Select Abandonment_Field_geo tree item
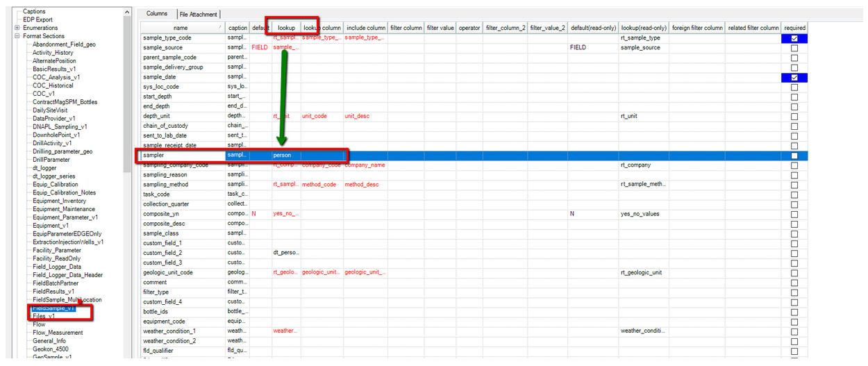Image resolution: width=868 pixels, height=366 pixels. click(64, 44)
